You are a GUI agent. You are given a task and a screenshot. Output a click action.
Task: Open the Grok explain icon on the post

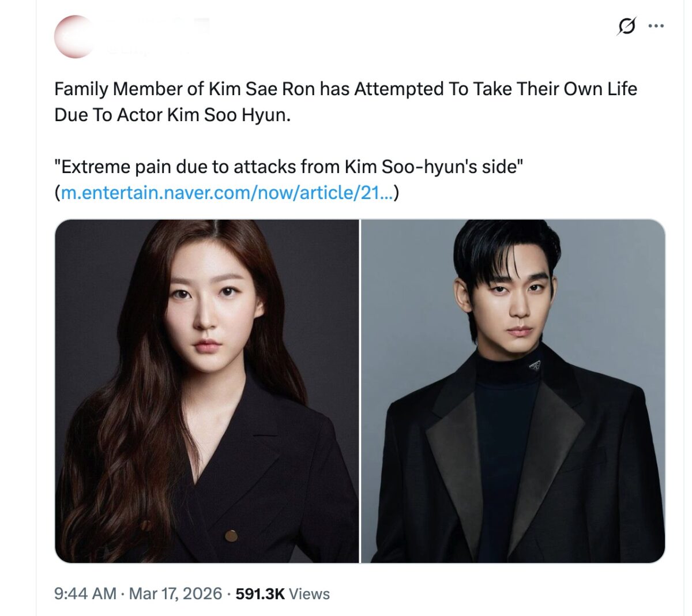(626, 26)
